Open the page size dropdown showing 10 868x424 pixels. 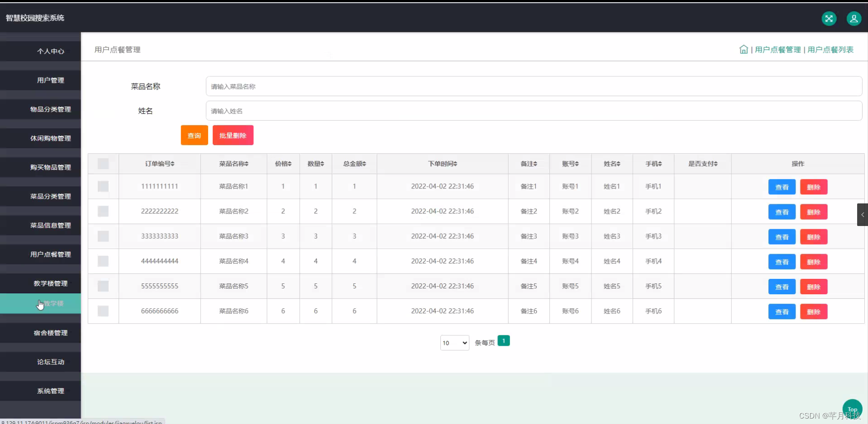(x=454, y=343)
